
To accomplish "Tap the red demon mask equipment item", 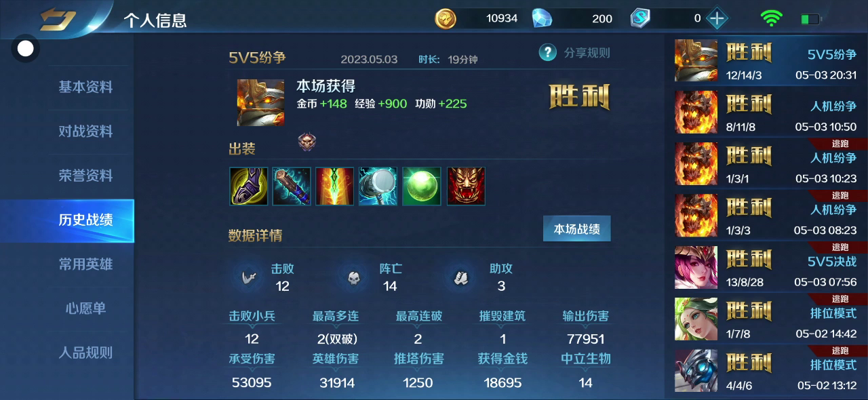I will tap(466, 186).
